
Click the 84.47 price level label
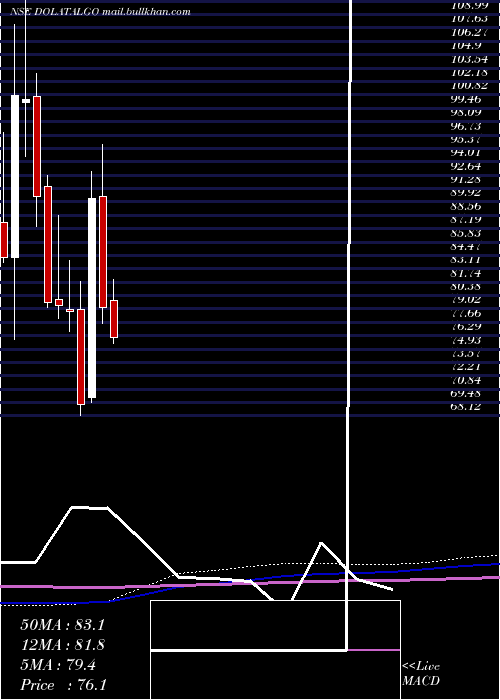tap(466, 246)
